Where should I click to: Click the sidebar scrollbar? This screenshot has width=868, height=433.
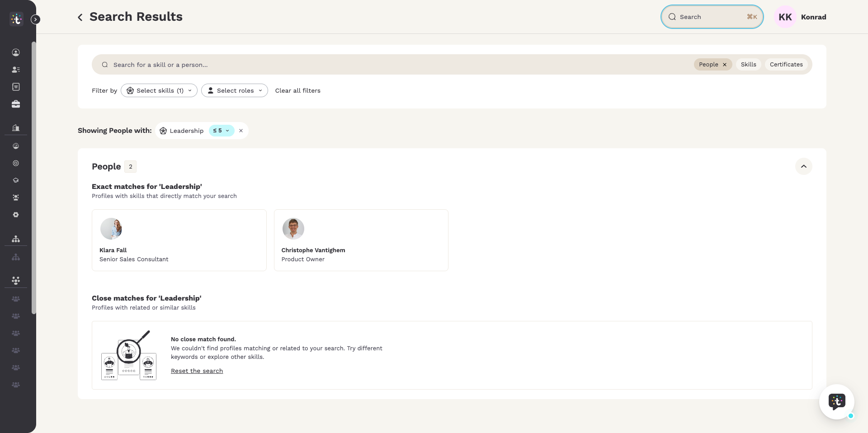pos(33,178)
